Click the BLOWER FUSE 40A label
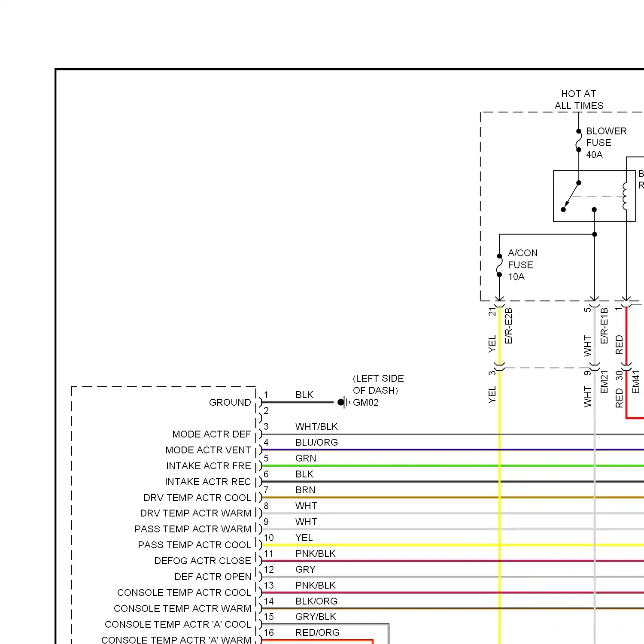 click(x=606, y=143)
